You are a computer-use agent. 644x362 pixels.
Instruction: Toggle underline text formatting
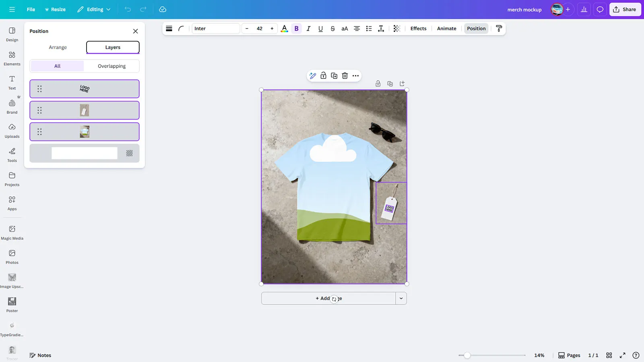320,29
